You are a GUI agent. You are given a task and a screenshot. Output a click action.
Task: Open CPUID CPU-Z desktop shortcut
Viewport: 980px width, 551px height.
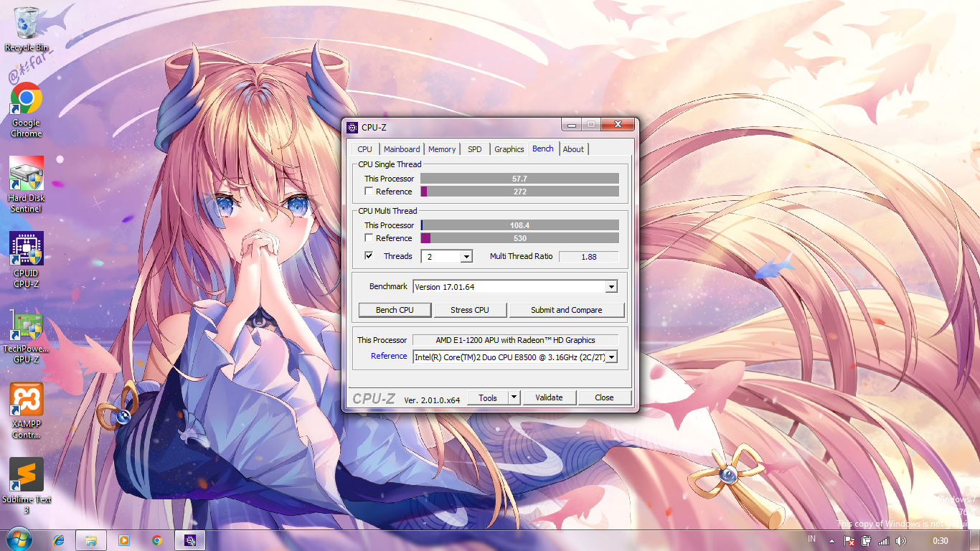pyautogui.click(x=27, y=260)
